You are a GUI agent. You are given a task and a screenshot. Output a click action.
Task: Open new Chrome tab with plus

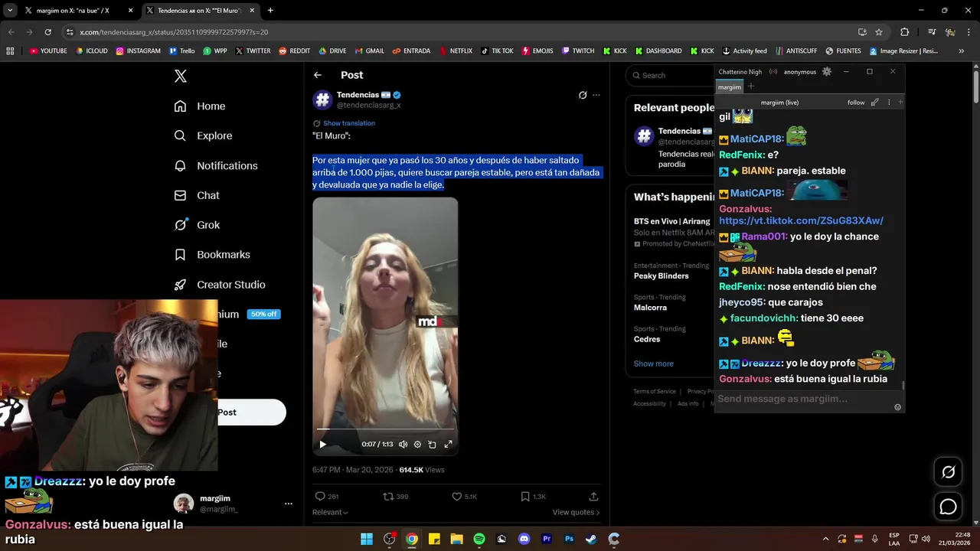tap(270, 11)
